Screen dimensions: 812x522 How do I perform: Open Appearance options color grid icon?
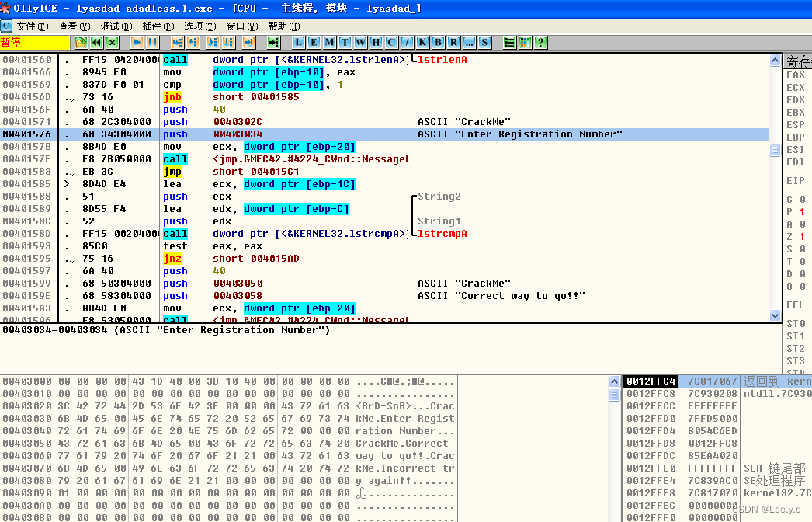point(525,43)
